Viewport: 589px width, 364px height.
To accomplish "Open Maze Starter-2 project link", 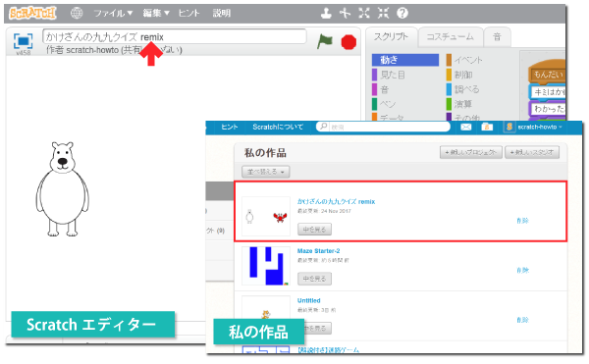I will 318,251.
